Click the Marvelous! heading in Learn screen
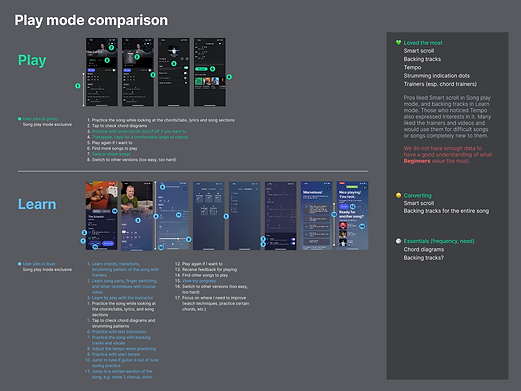The height and width of the screenshot is (391, 521). tap(312, 192)
